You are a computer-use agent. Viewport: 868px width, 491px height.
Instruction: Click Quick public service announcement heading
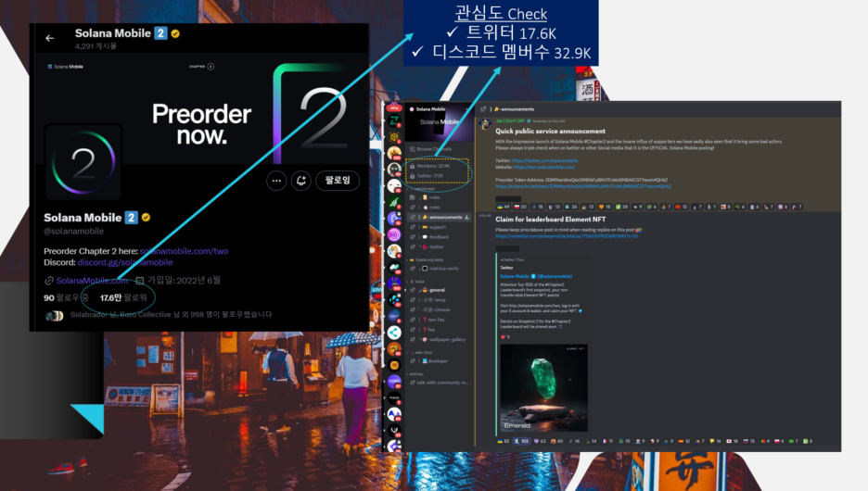coord(550,132)
